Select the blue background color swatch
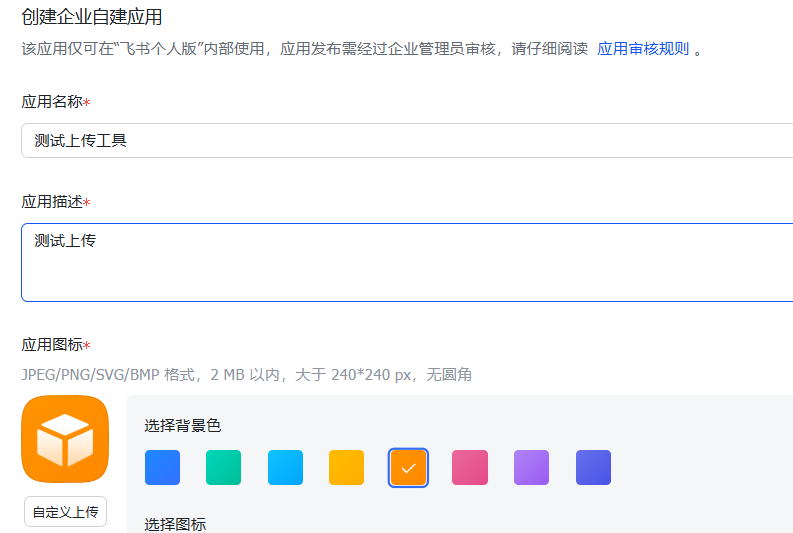The height and width of the screenshot is (533, 793). (x=162, y=468)
